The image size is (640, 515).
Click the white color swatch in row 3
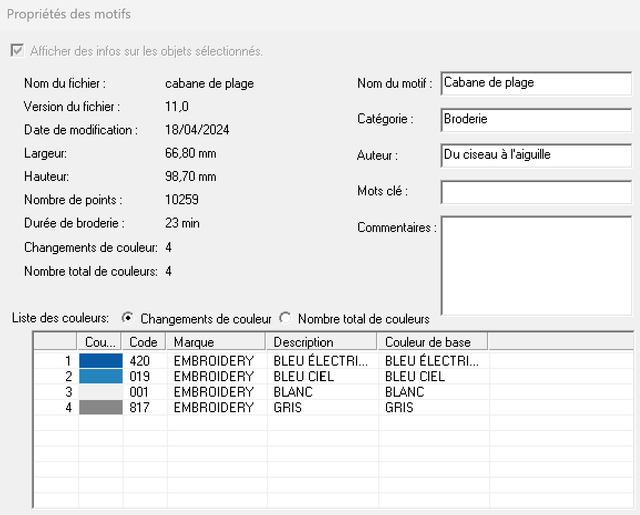tap(100, 392)
